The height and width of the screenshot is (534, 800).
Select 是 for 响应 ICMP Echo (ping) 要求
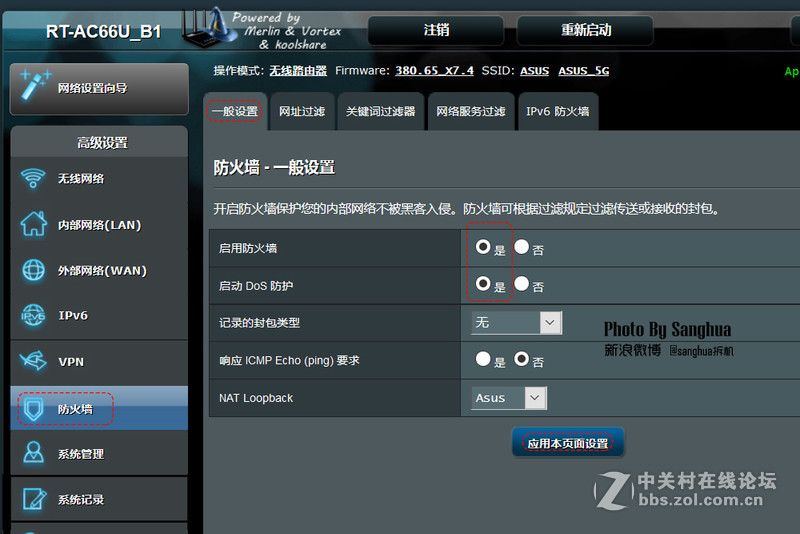(x=483, y=359)
